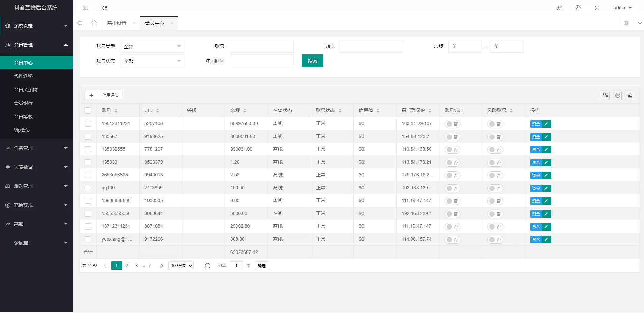Go to home tab icon
This screenshot has width=644, height=313.
click(x=94, y=23)
